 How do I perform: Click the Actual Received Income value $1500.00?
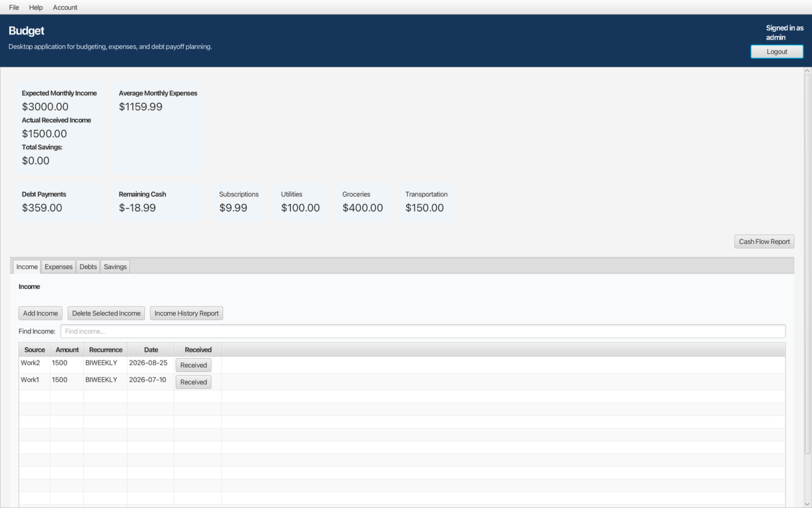(x=44, y=134)
